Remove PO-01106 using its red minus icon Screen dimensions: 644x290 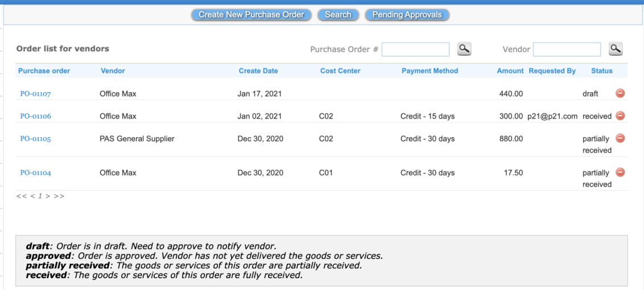pos(620,116)
